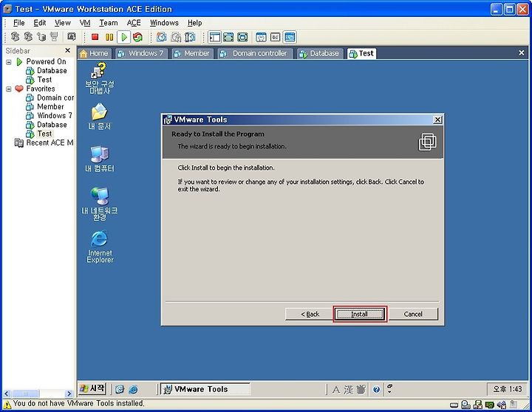Click the Console view toolbar icon
Screen dimensions: 532x412
click(275, 37)
